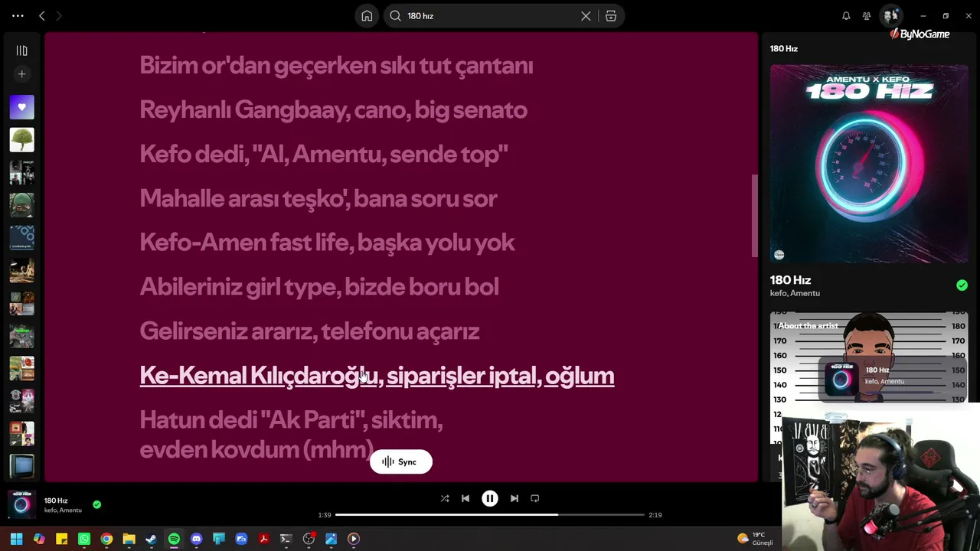Click lyric 'Gelirseniz ararız, telefonu açarız'

pyautogui.click(x=309, y=332)
